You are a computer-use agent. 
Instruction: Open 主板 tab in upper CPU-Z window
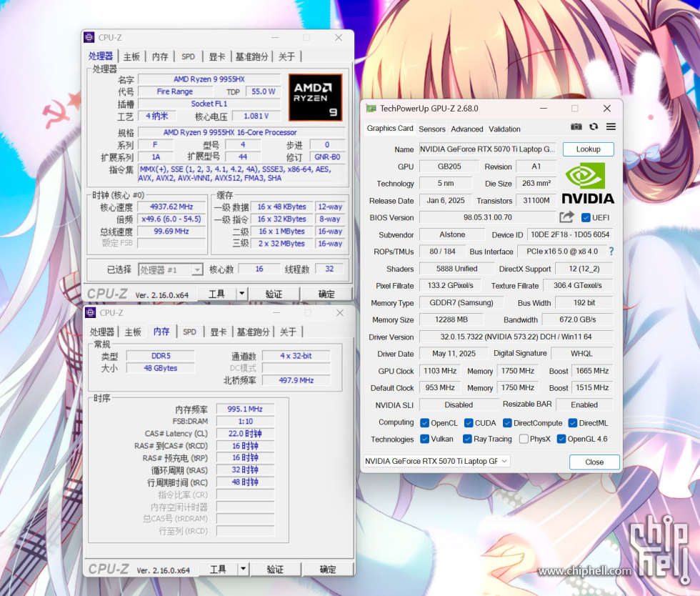coord(131,56)
